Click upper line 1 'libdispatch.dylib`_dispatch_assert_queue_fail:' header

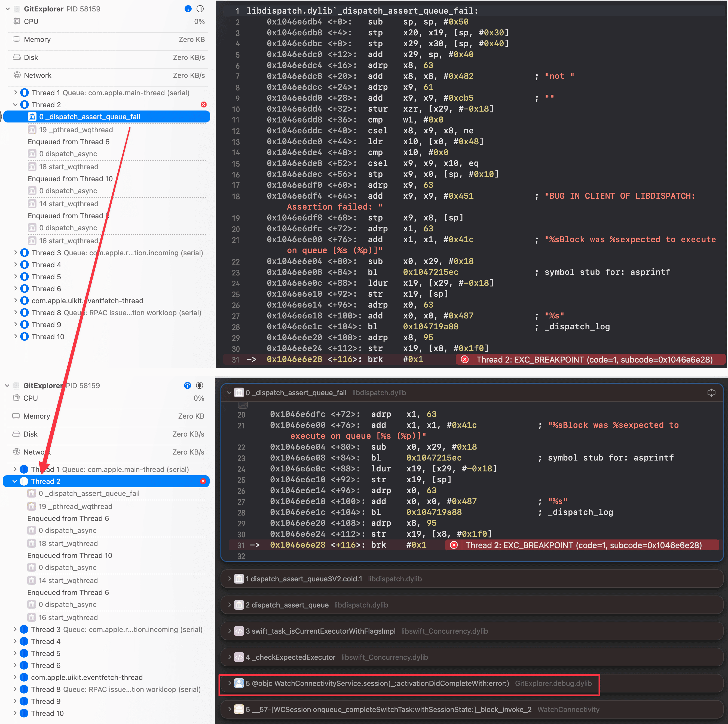362,11
